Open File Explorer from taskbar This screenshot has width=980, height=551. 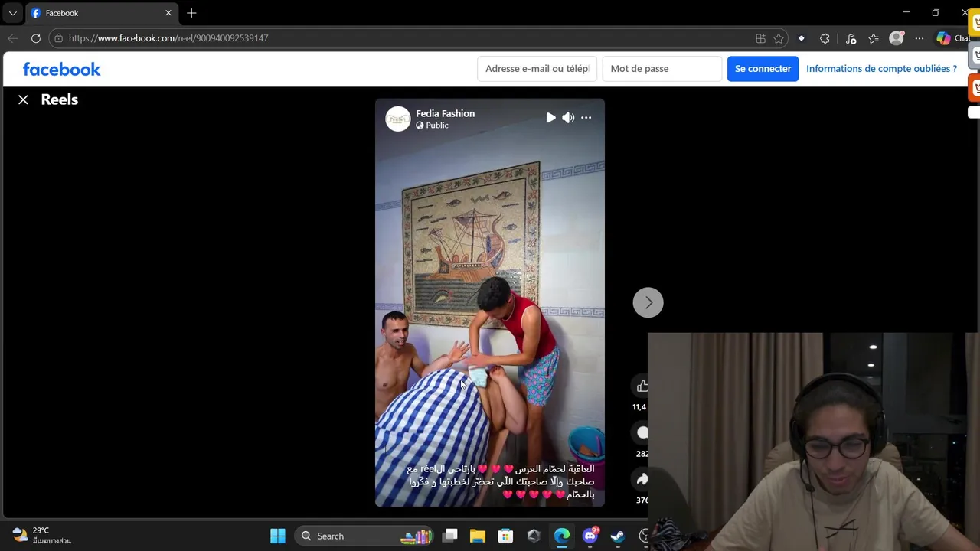tap(478, 536)
